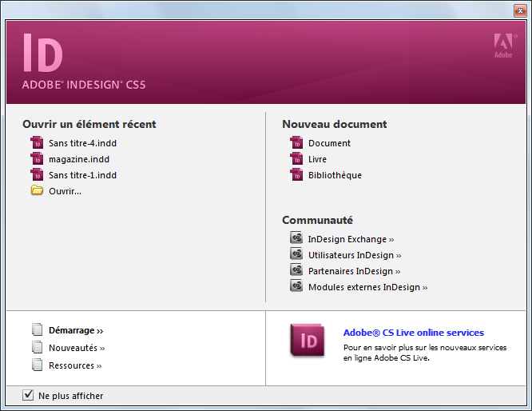532x411 pixels.
Task: Create a new Document
Action: click(x=329, y=143)
